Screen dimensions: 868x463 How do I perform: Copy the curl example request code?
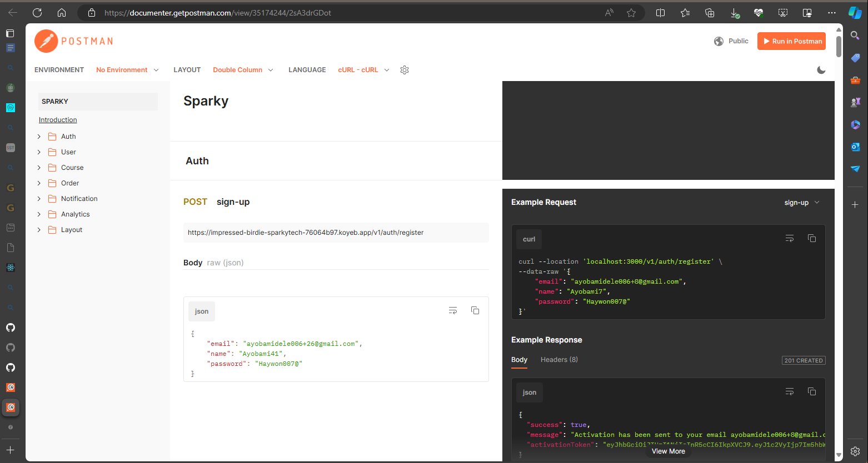coord(812,238)
